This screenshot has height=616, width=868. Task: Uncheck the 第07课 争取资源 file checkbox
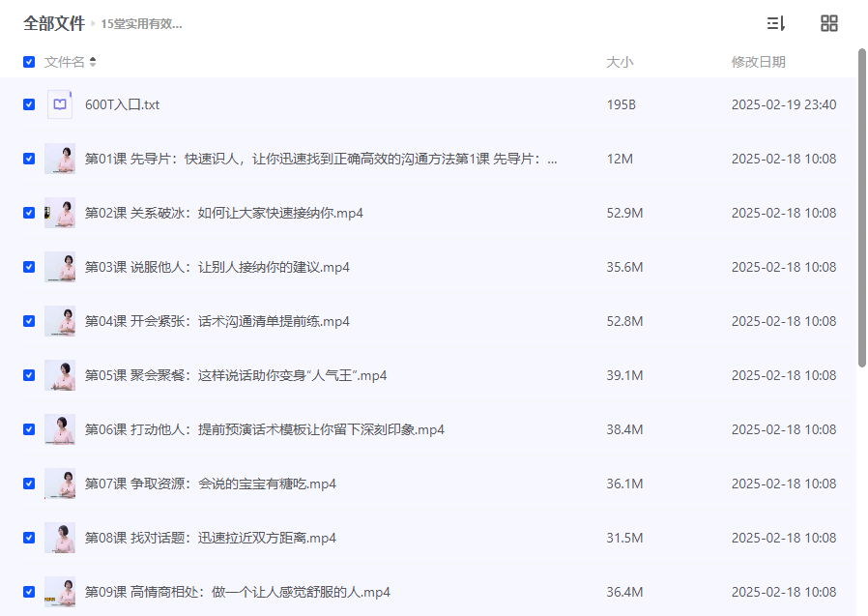29,484
